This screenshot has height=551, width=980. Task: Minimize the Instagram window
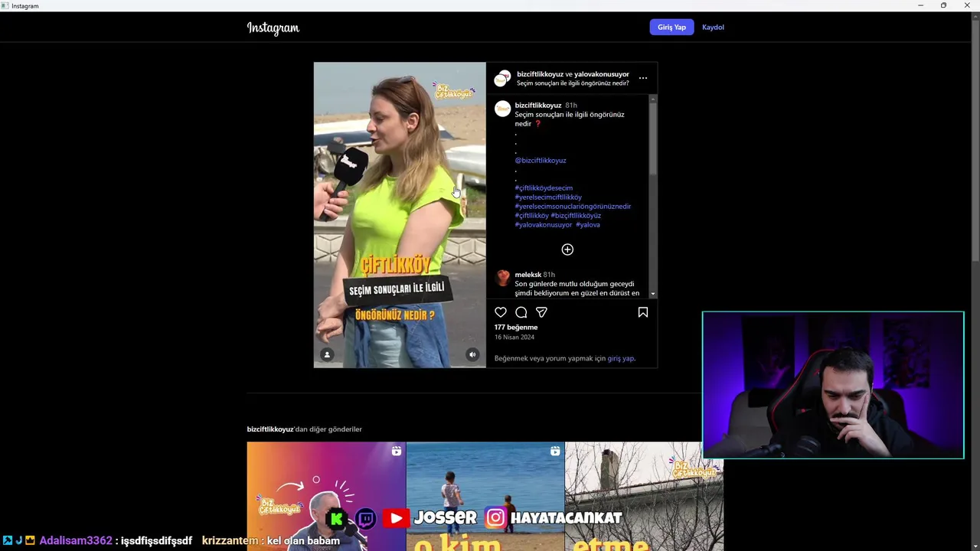click(x=920, y=5)
